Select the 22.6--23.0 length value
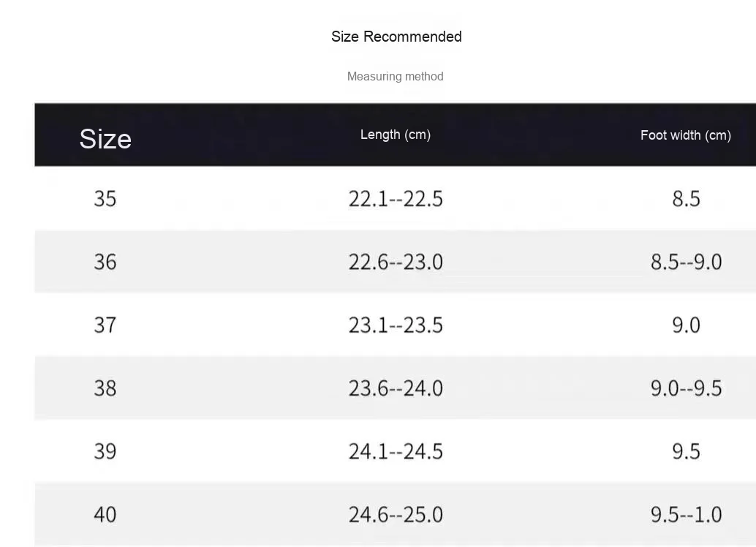The image size is (756, 547). coord(396,262)
